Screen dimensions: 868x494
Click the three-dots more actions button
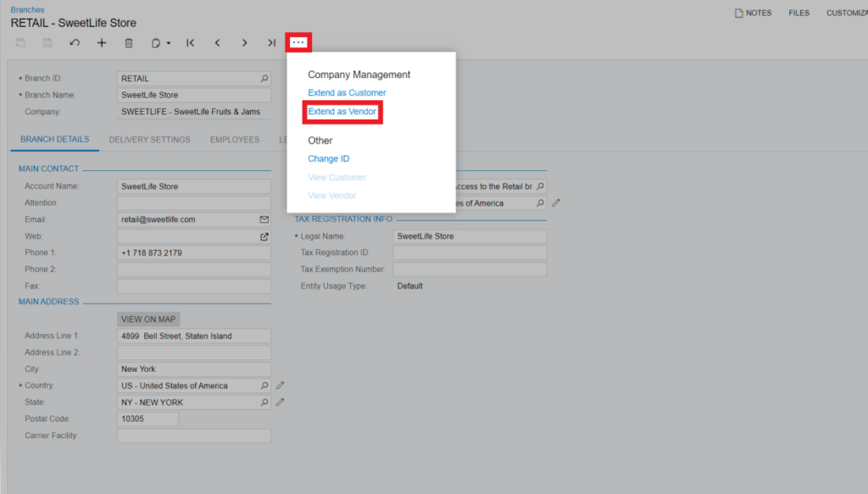299,42
